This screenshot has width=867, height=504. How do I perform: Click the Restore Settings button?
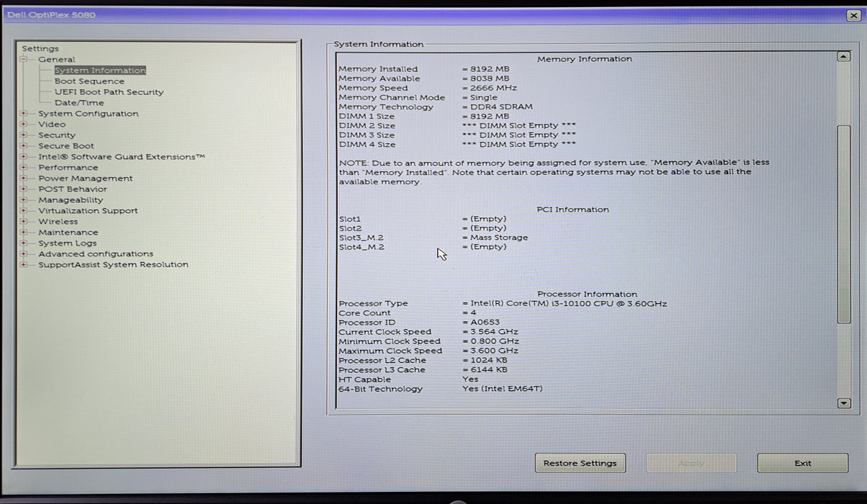(580, 463)
